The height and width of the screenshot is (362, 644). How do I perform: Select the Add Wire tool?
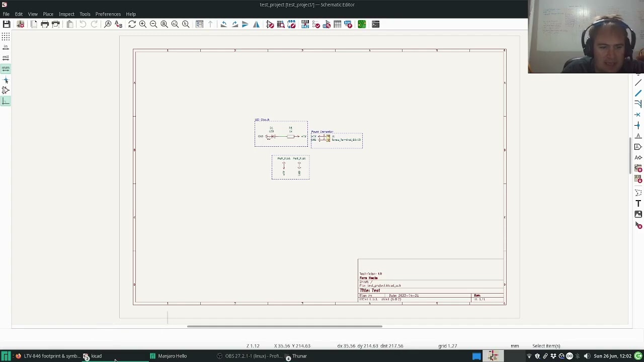tap(638, 82)
